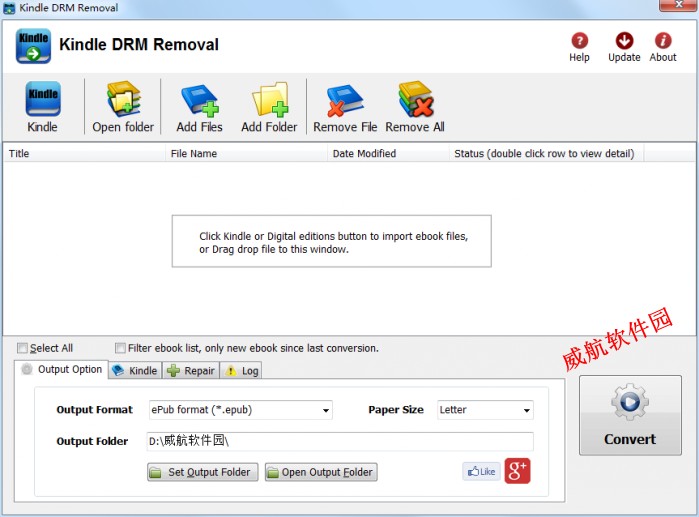This screenshot has height=517, width=699.
Task: View the Log tab
Action: [241, 370]
